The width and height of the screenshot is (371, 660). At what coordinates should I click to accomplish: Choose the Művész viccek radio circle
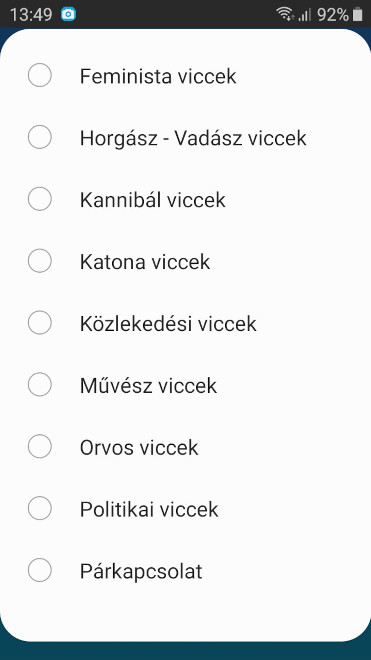click(x=40, y=385)
